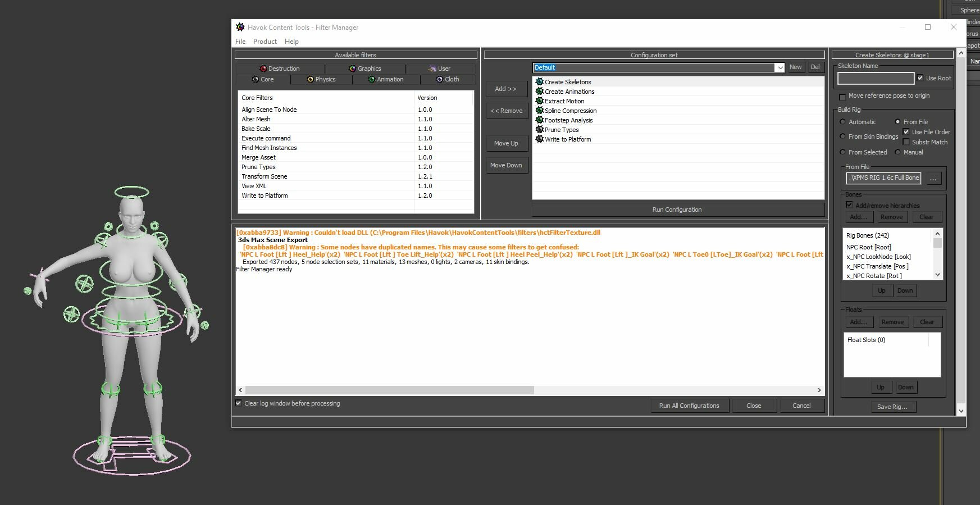Click the Create Skeletons filter gear icon
The width and height of the screenshot is (980, 505).
(x=540, y=82)
